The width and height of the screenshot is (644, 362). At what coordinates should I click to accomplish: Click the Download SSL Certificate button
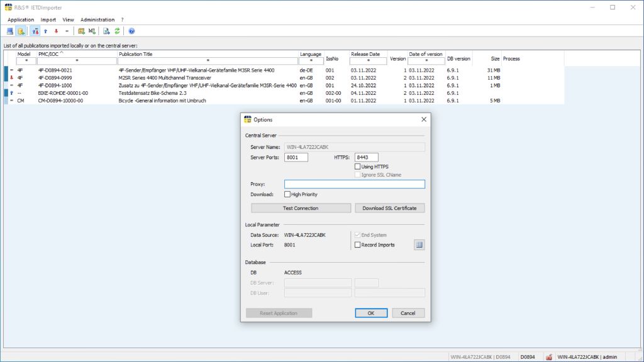(x=389, y=208)
